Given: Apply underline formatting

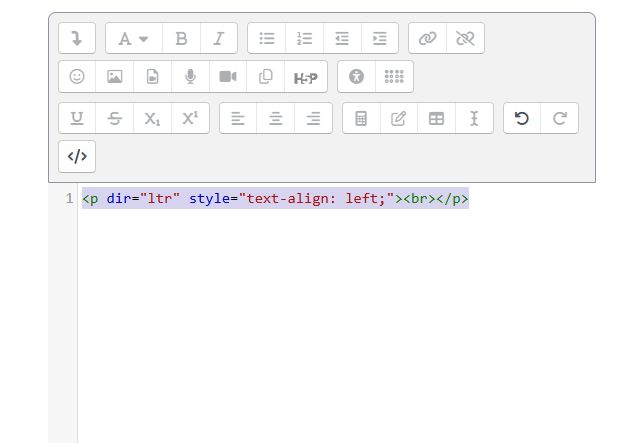Looking at the screenshot, I should coord(77,118).
